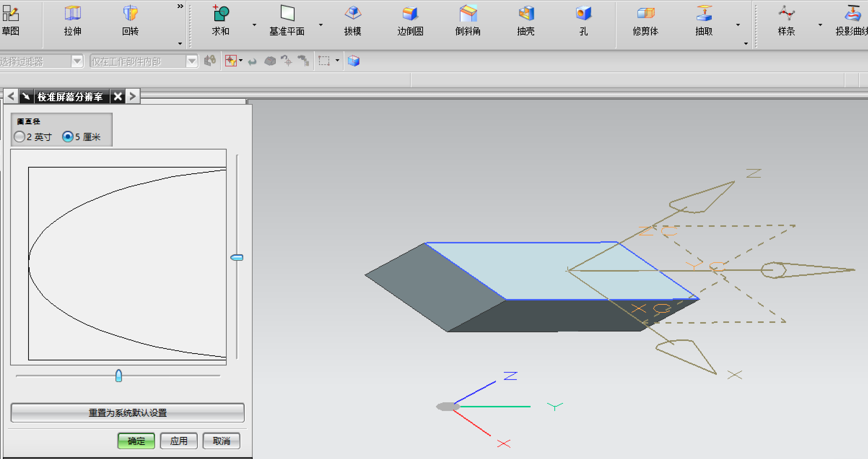Select the 边倒圆 edge blend tool

coord(410,20)
